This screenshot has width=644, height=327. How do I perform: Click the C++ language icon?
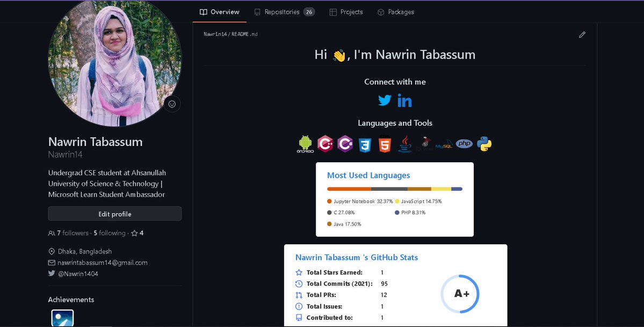pyautogui.click(x=325, y=144)
